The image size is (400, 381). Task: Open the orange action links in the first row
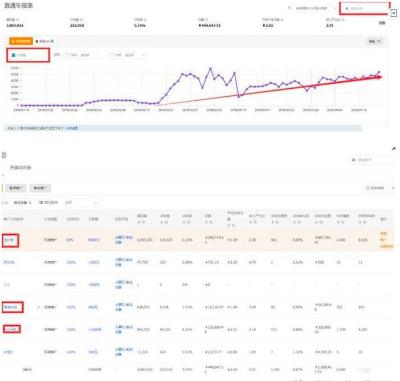click(386, 240)
